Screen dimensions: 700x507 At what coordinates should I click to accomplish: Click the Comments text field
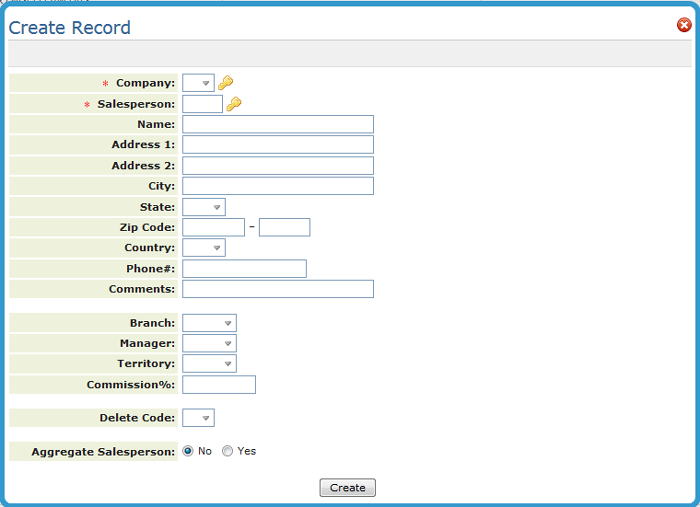click(x=277, y=289)
